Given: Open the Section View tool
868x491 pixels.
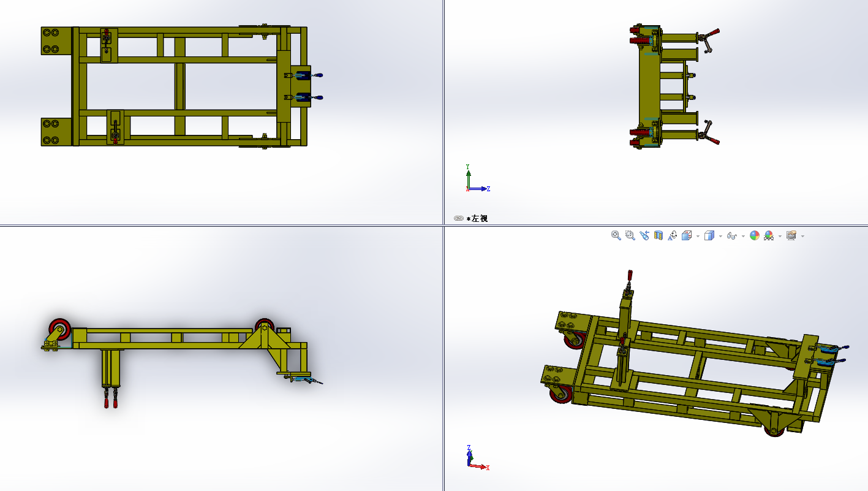Looking at the screenshot, I should [659, 235].
